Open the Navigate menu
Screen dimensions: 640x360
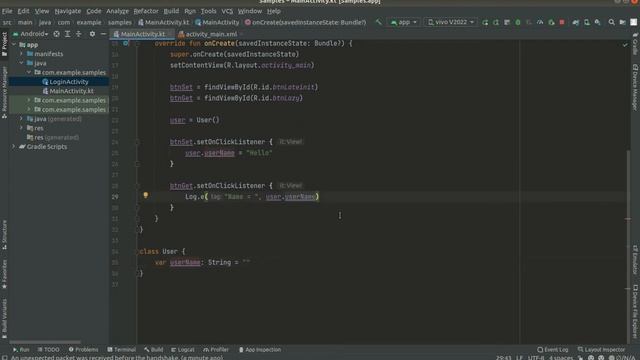click(67, 11)
